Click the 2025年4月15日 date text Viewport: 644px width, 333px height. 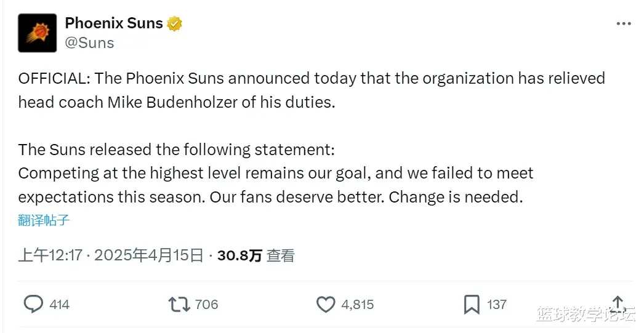coord(148,255)
